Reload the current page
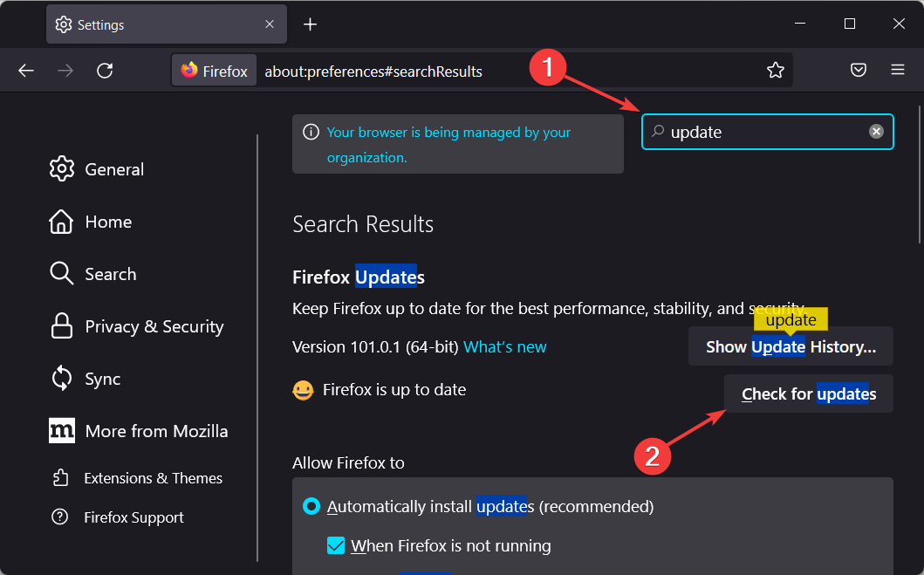This screenshot has width=924, height=575. tap(105, 71)
